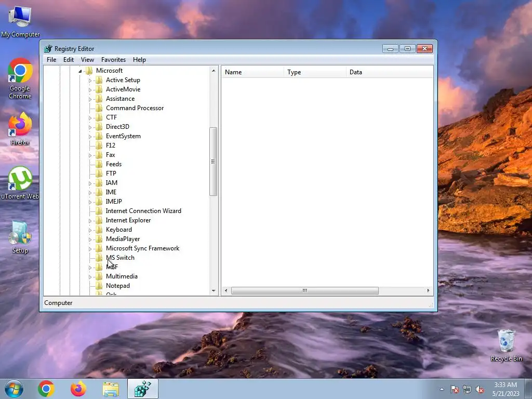Show hidden tray icons arrow
This screenshot has height=399, width=532.
coord(442,389)
